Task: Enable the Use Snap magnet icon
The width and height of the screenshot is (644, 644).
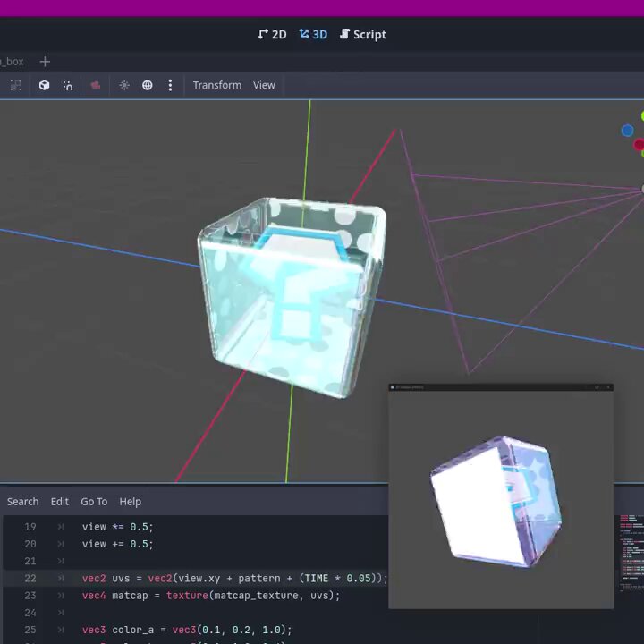Action: point(68,85)
